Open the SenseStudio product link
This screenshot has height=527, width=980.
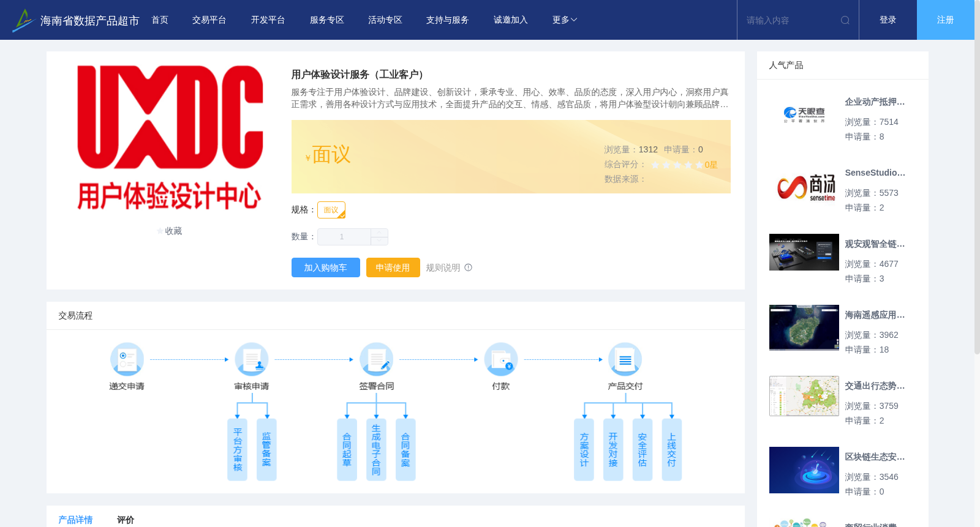click(875, 173)
